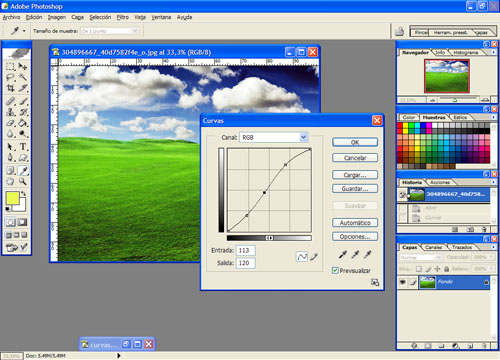Switch to the Canales tab
This screenshot has height=360, width=500.
pos(433,247)
